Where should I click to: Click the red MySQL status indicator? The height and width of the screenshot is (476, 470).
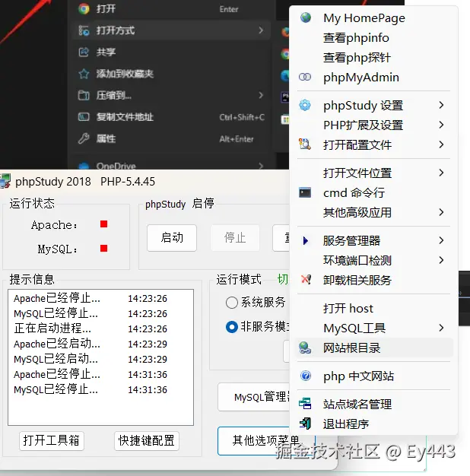(104, 249)
